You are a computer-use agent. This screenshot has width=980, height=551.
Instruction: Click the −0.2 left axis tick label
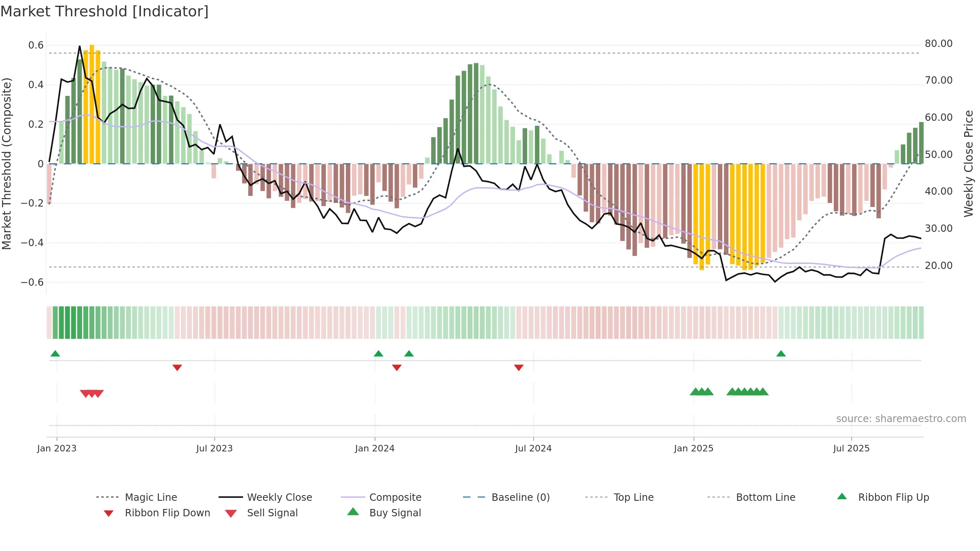(32, 203)
